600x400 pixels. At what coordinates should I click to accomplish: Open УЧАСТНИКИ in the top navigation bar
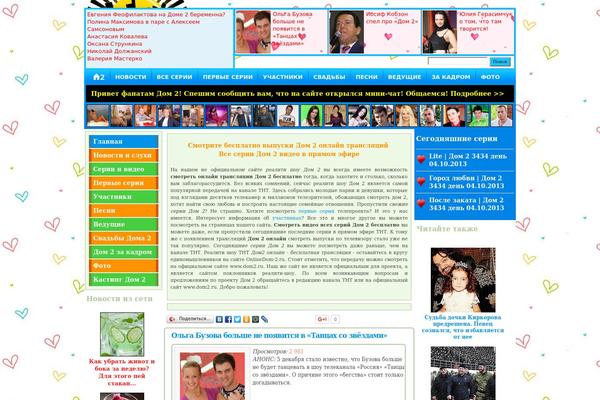point(283,77)
